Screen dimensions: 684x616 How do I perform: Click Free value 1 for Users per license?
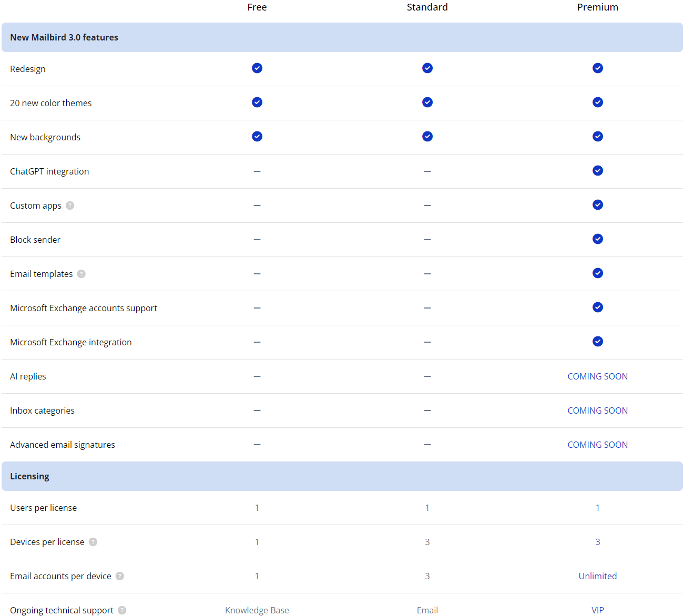tap(257, 508)
